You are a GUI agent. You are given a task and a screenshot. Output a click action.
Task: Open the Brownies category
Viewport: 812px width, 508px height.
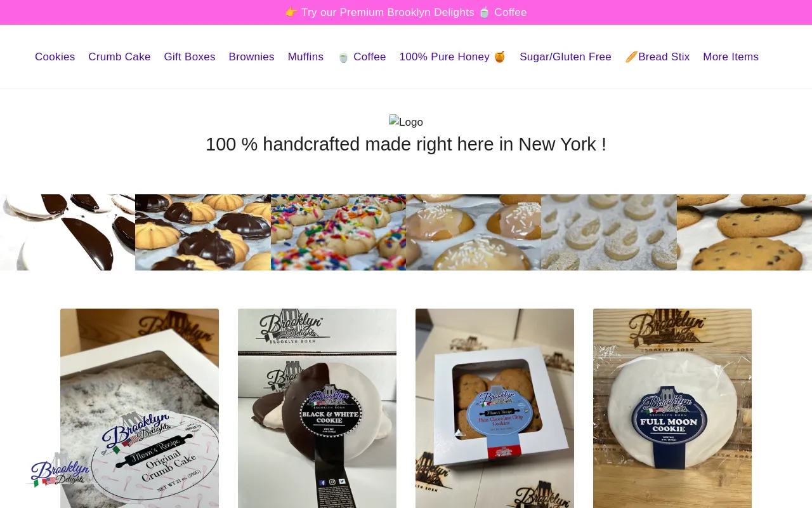[251, 57]
